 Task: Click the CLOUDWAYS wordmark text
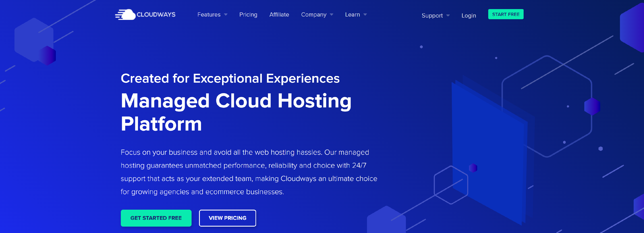156,14
